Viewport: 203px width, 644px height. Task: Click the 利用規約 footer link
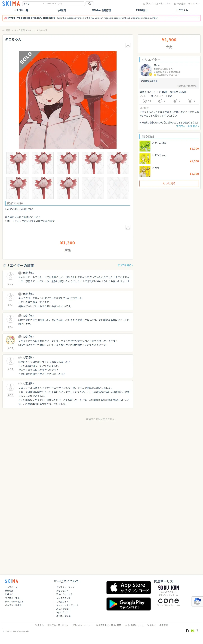pos(39,625)
